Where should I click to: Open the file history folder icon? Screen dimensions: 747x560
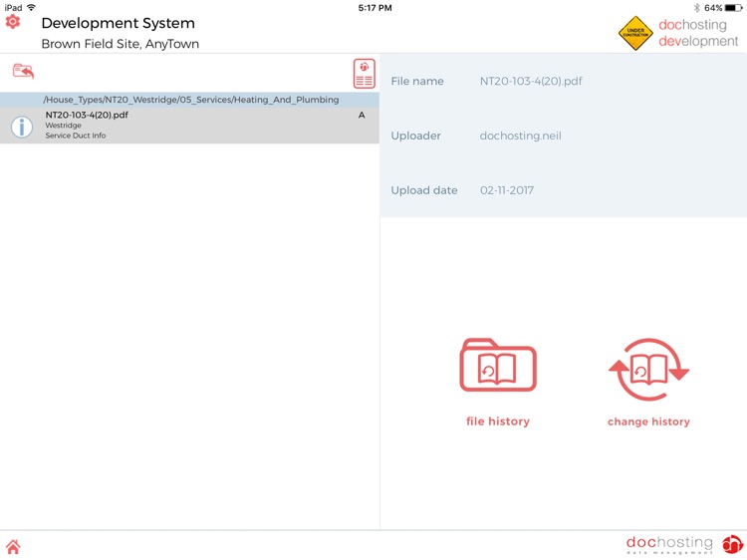tap(498, 365)
